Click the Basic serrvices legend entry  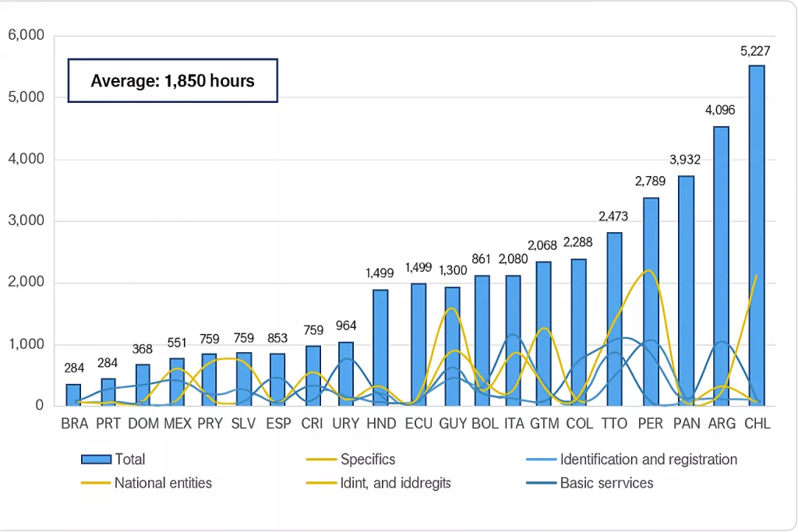(x=606, y=483)
